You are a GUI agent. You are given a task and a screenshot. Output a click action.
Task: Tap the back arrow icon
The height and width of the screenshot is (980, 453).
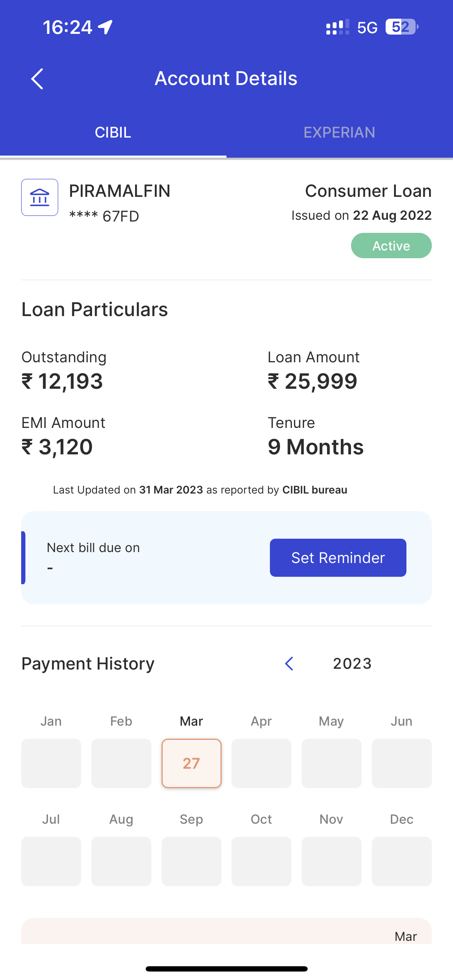pos(37,79)
